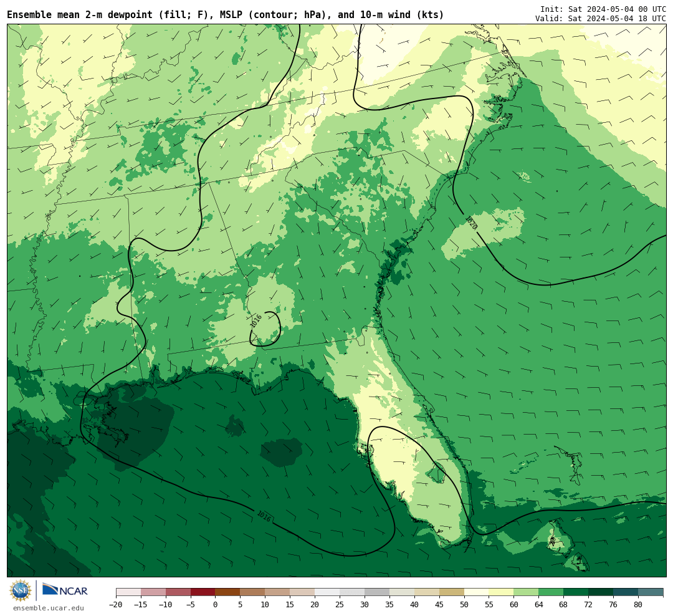
Task: Pick the 72 to 76 color swatch
Action: pos(601,592)
